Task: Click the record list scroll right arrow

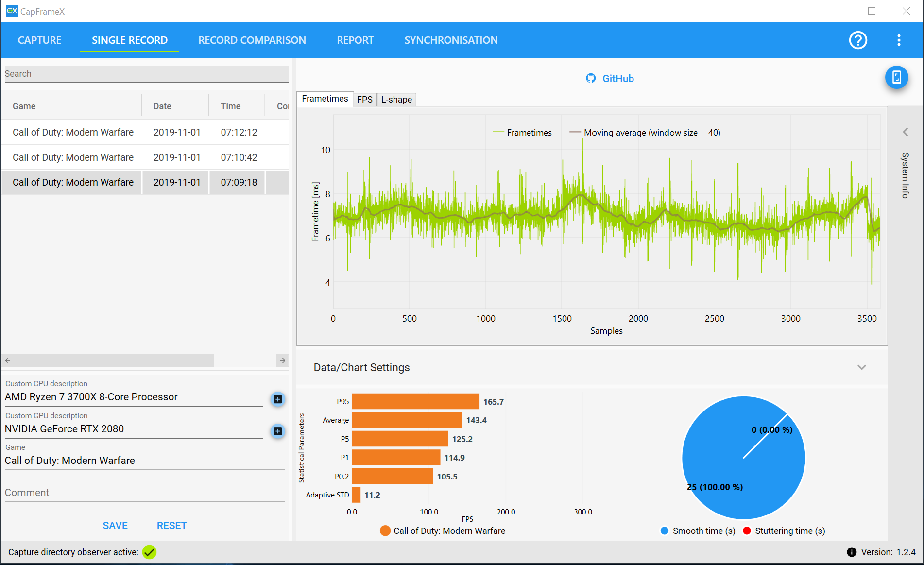Action: (283, 360)
